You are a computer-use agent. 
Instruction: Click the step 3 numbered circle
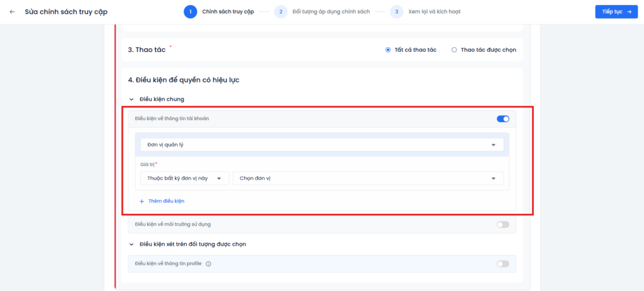tap(396, 12)
